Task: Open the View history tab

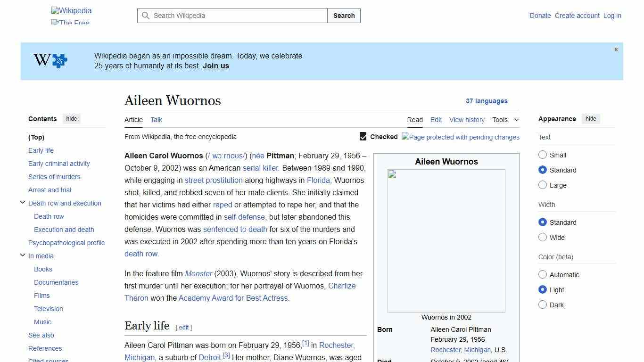Action: [x=467, y=120]
